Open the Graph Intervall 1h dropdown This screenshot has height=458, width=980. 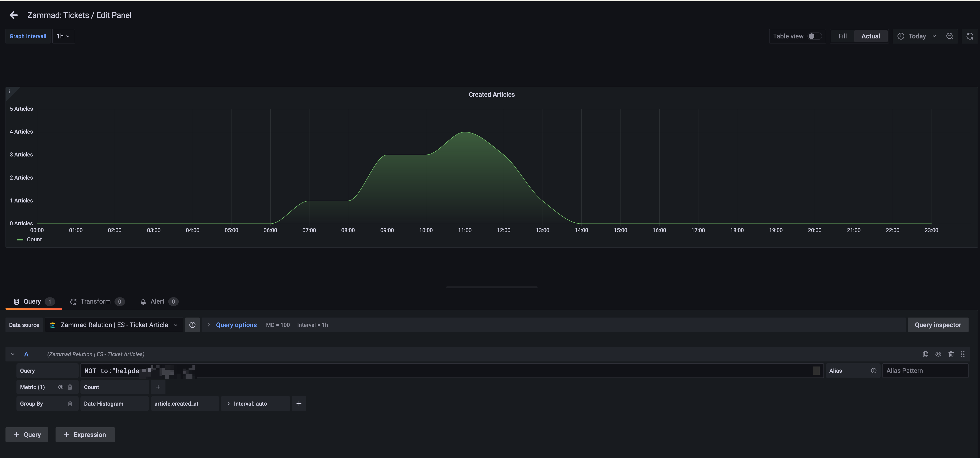[63, 36]
